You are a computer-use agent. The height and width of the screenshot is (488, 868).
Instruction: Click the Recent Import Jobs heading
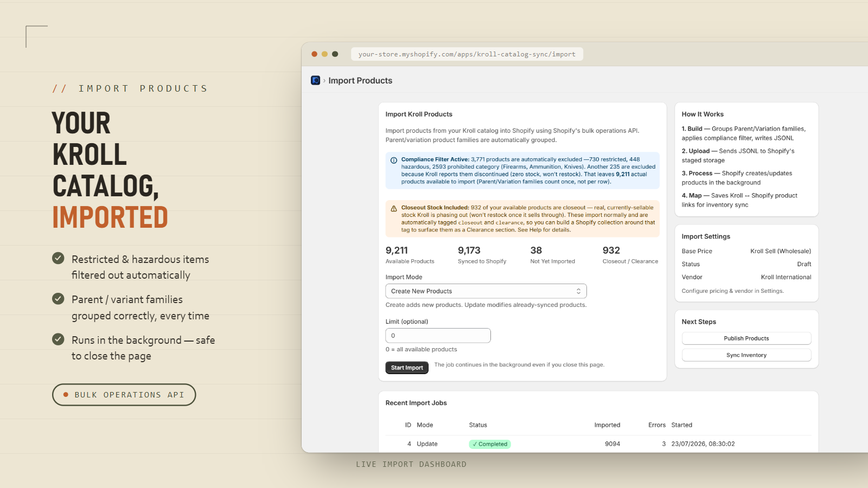tap(416, 403)
